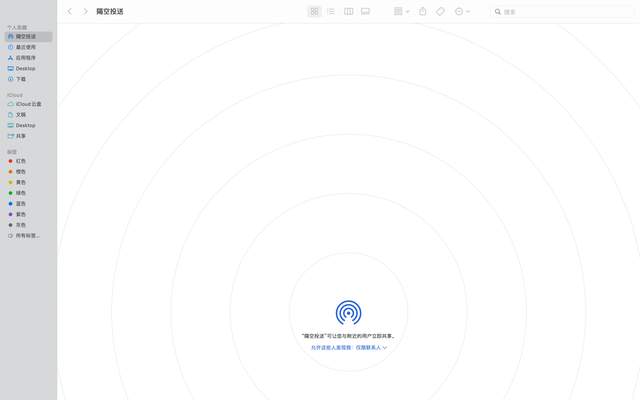The image size is (640, 400).
Task: Click the blue AirDrop radar icon
Action: pos(349,313)
